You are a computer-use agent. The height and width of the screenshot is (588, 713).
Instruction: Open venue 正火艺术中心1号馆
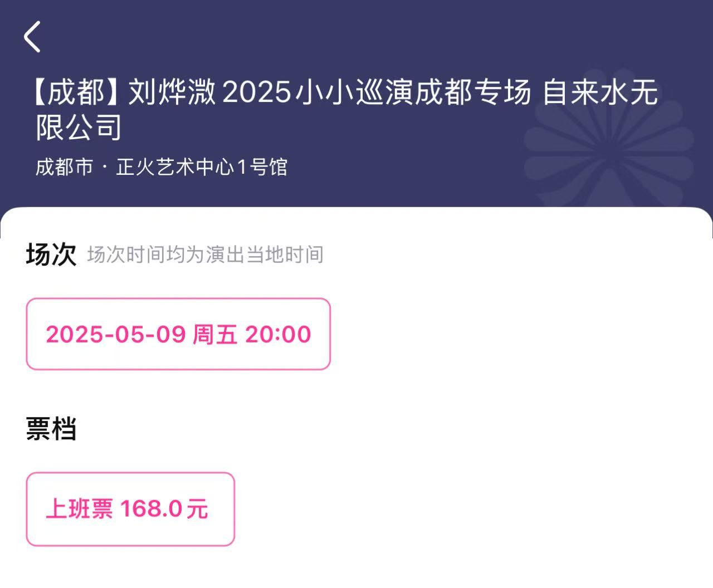[x=202, y=167]
